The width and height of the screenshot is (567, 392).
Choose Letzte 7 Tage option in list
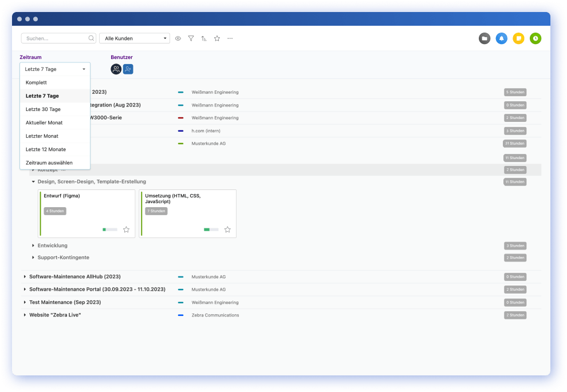click(55, 96)
